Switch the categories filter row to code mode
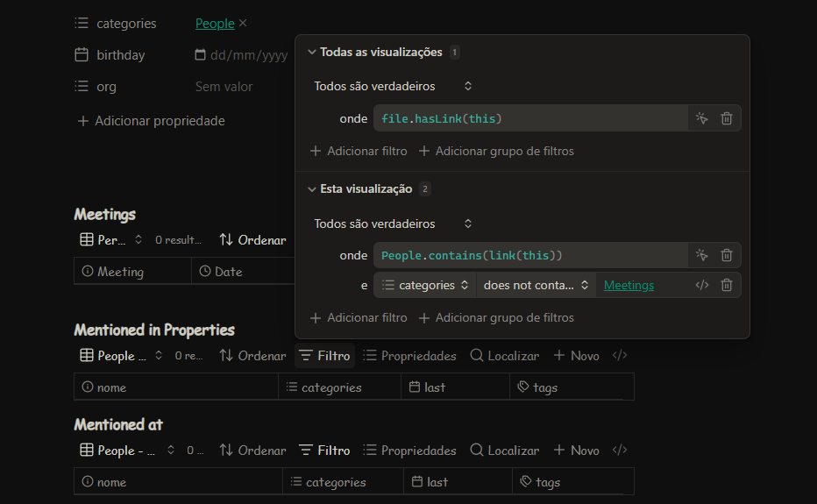Screen dimensions: 817x504 (701, 285)
